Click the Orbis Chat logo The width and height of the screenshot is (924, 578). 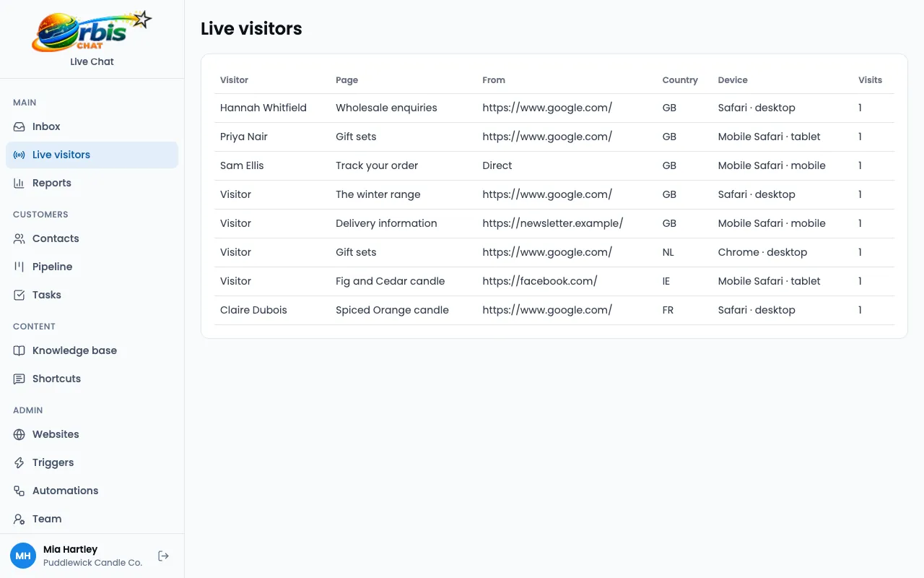point(92,32)
